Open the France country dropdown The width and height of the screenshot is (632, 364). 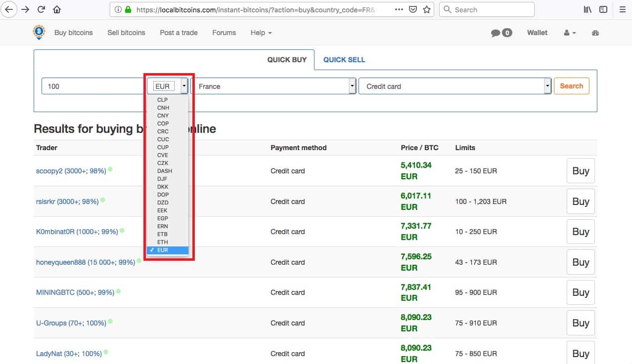click(x=273, y=86)
